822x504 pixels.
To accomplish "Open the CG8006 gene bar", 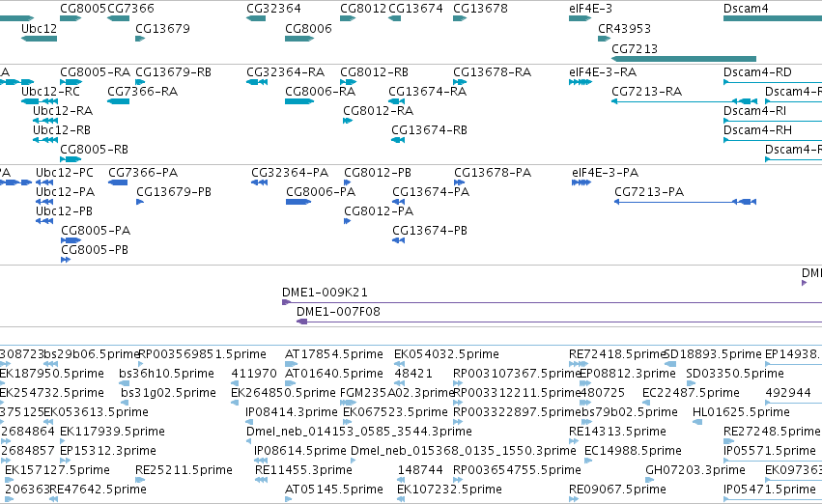I will [x=299, y=39].
